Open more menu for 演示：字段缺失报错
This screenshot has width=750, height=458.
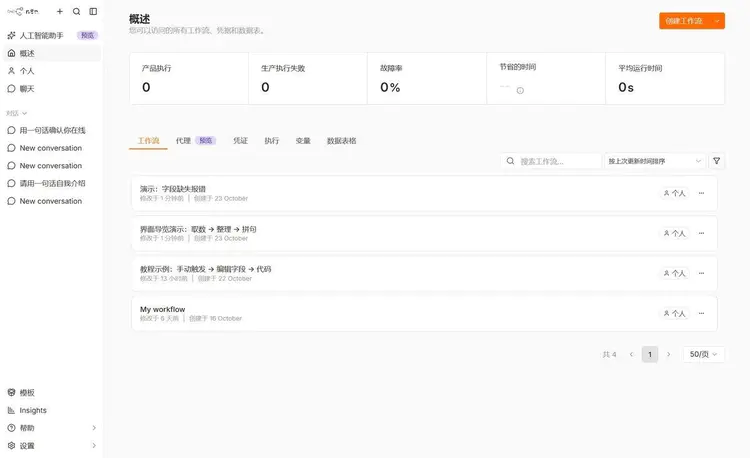click(x=701, y=193)
